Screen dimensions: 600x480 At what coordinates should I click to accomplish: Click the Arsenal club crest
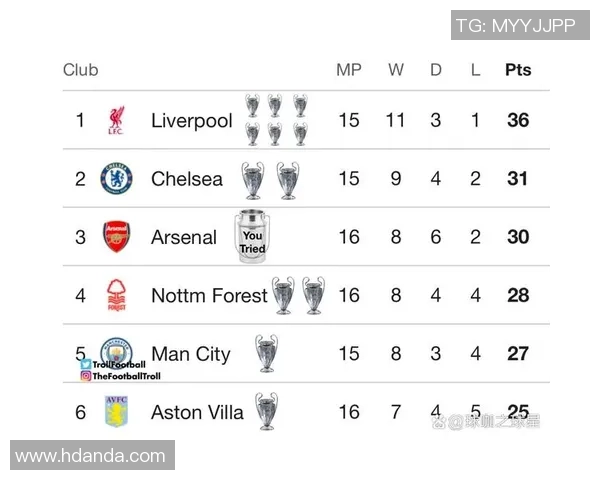(x=116, y=237)
